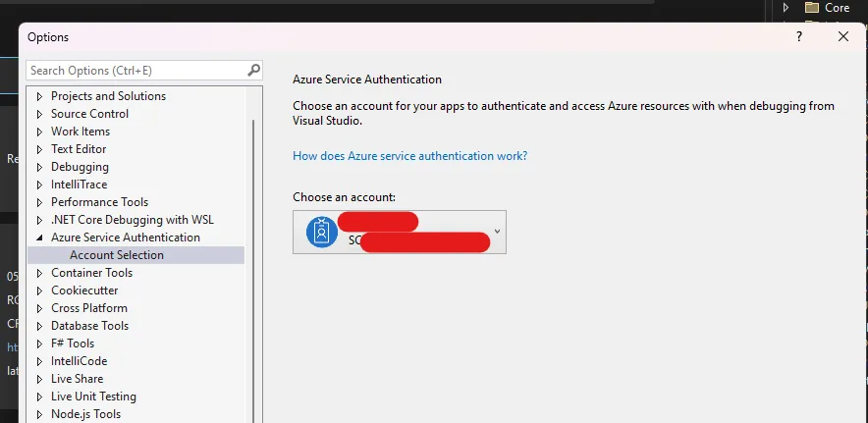Select Debugging tree label
The image size is (868, 423).
coord(80,167)
